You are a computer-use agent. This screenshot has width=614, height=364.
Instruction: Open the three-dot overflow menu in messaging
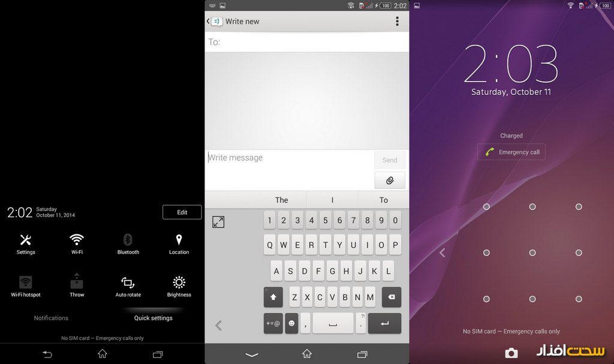pyautogui.click(x=397, y=22)
